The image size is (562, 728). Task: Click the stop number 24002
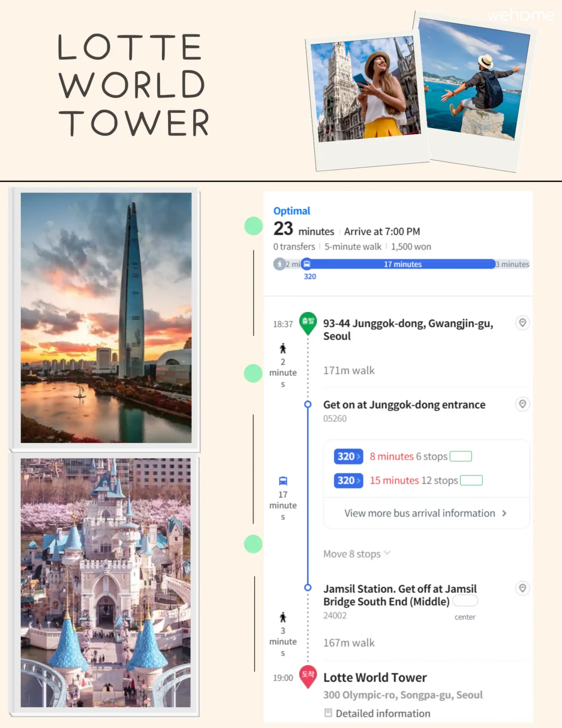point(335,616)
